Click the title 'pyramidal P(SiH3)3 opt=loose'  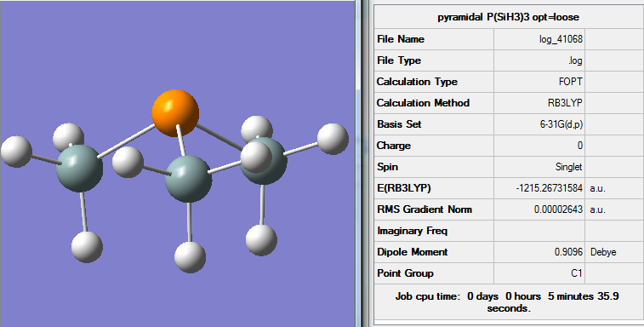[508, 17]
